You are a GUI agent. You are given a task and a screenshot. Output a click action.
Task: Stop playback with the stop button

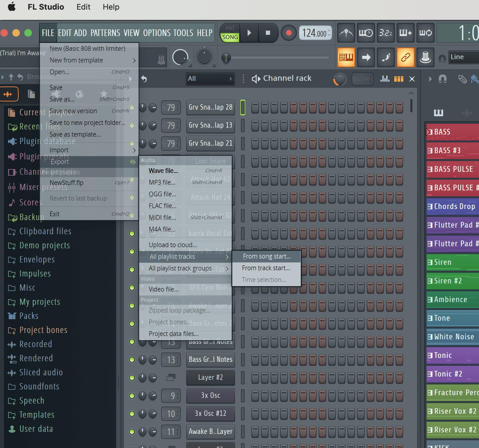coord(268,33)
